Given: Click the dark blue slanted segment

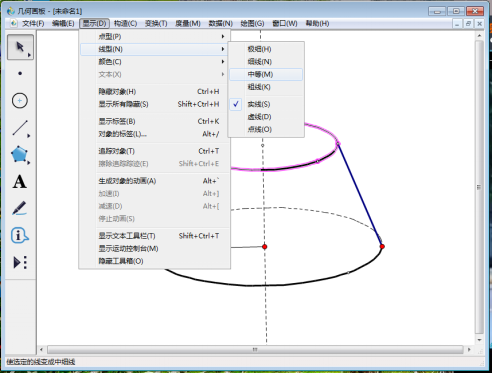Looking at the screenshot, I should coord(359,194).
